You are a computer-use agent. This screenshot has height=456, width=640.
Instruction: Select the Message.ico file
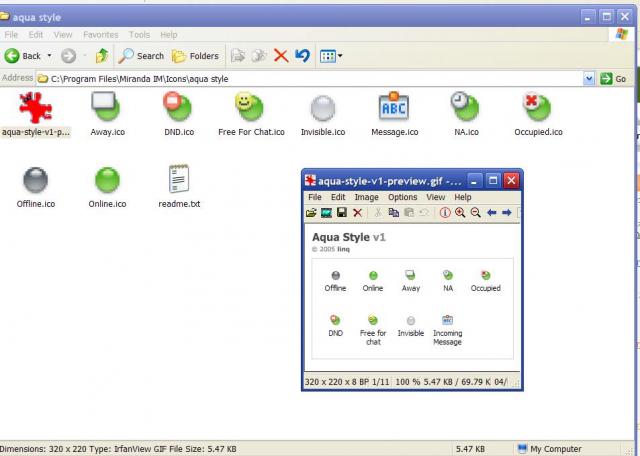tap(394, 114)
